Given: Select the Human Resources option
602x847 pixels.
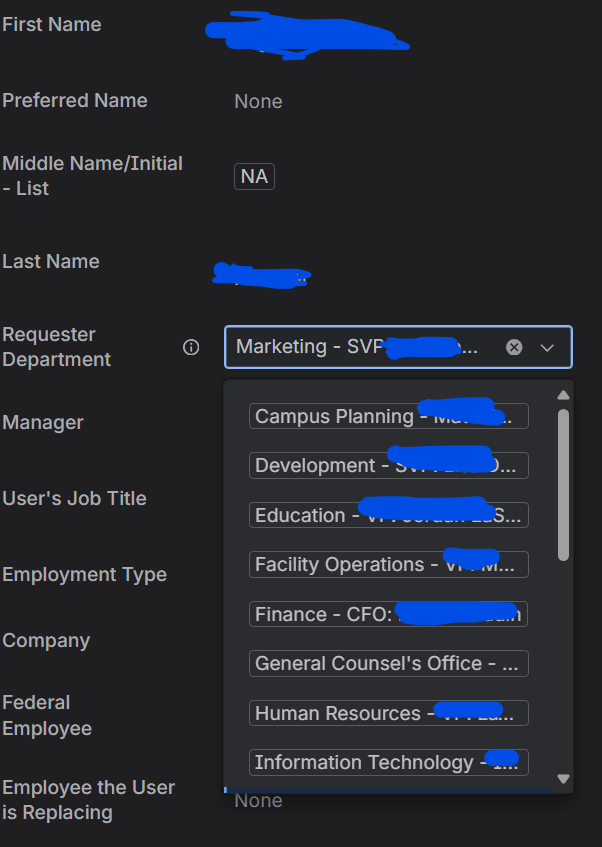Looking at the screenshot, I should pyautogui.click(x=389, y=713).
